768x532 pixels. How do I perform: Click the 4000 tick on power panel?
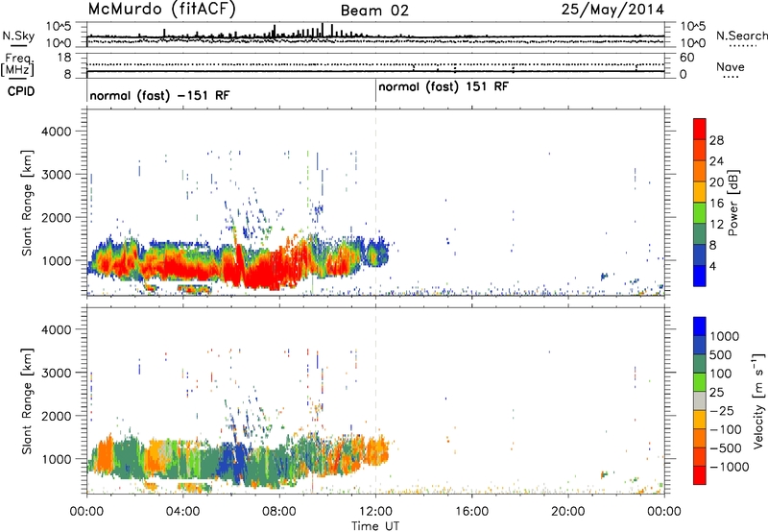56,132
